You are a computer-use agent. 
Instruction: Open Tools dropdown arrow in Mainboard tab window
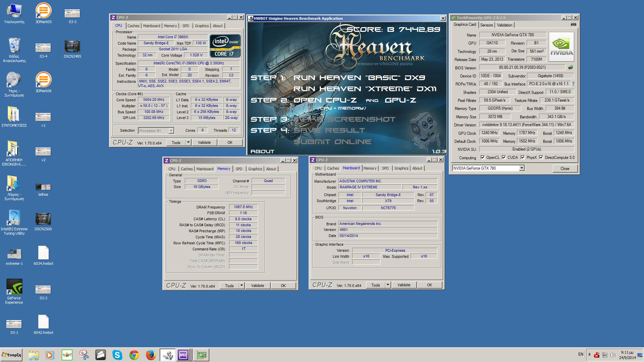388,285
